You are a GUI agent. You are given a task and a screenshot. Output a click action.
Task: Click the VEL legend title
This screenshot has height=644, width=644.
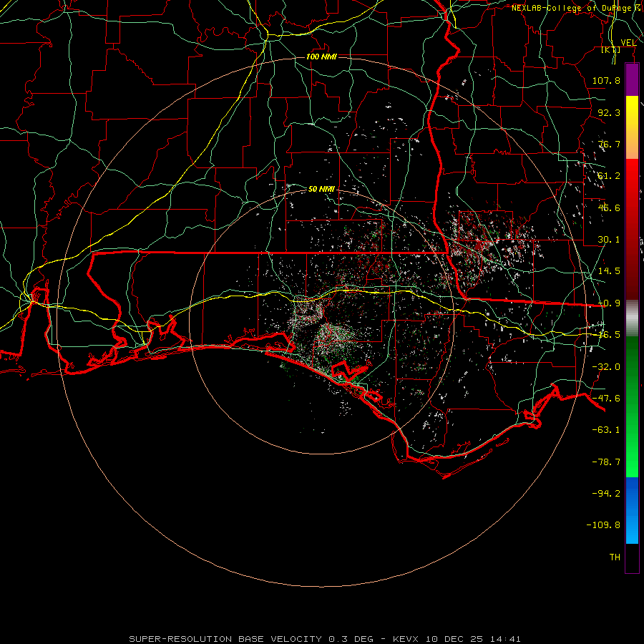(628, 43)
